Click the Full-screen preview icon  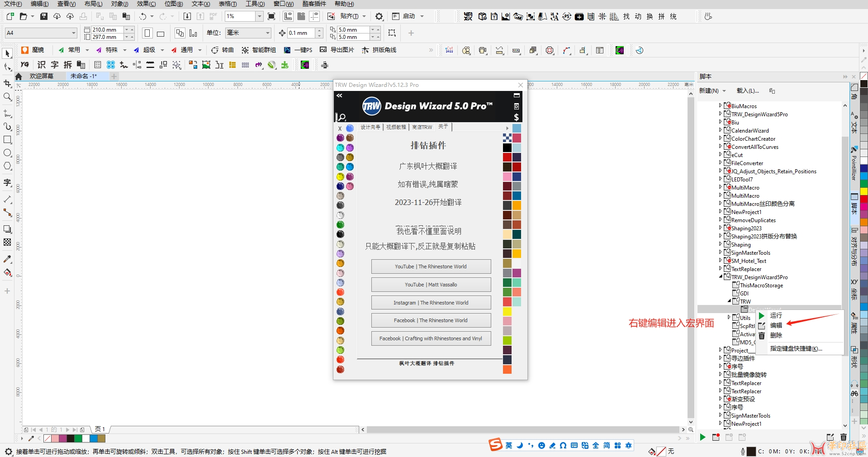pyautogui.click(x=271, y=16)
